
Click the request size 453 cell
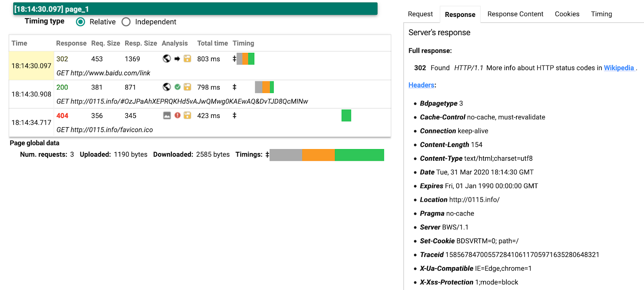(x=97, y=59)
